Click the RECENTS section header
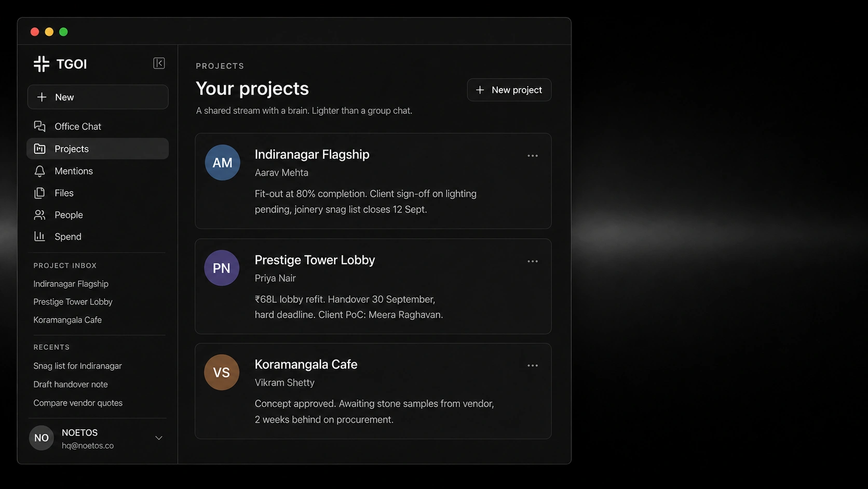 coord(51,347)
